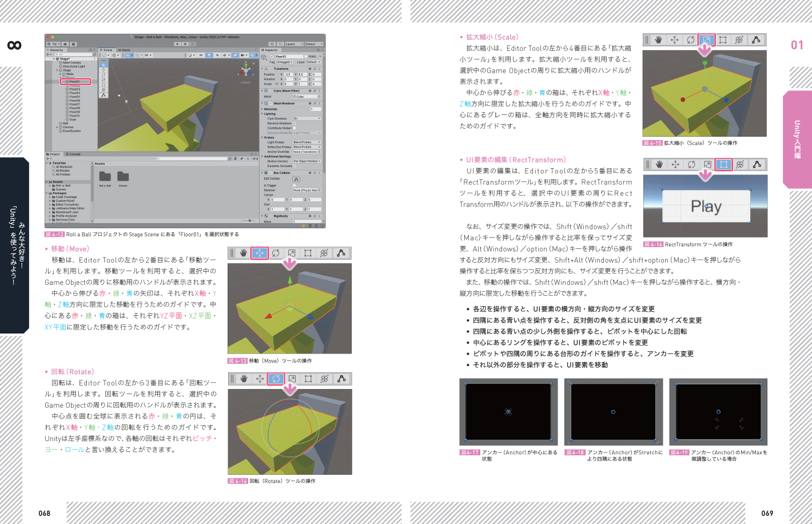Viewport: 812px width, 524px height.
Task: Click the magnifier search icon beside Layers dropdown
Action: tap(280, 44)
